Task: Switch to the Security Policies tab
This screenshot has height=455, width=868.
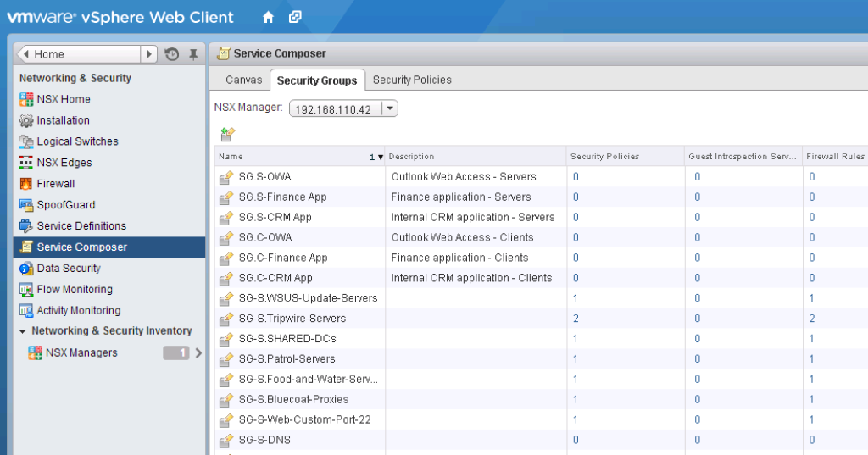Action: click(412, 80)
